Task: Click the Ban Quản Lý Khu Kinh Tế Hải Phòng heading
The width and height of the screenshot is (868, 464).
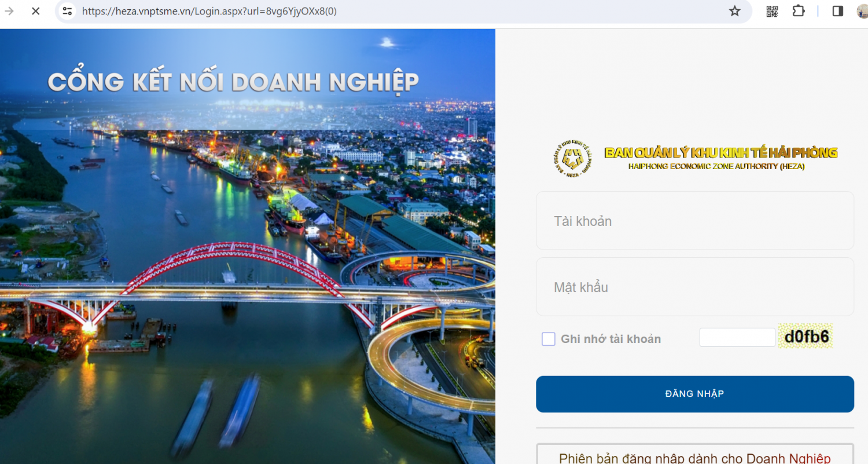Action: 720,153
